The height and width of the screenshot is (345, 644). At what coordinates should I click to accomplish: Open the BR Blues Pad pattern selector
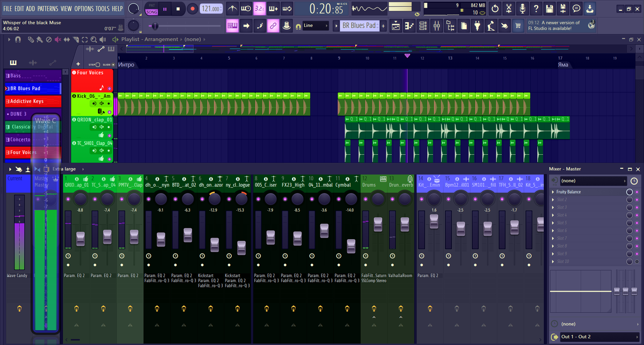click(x=359, y=25)
